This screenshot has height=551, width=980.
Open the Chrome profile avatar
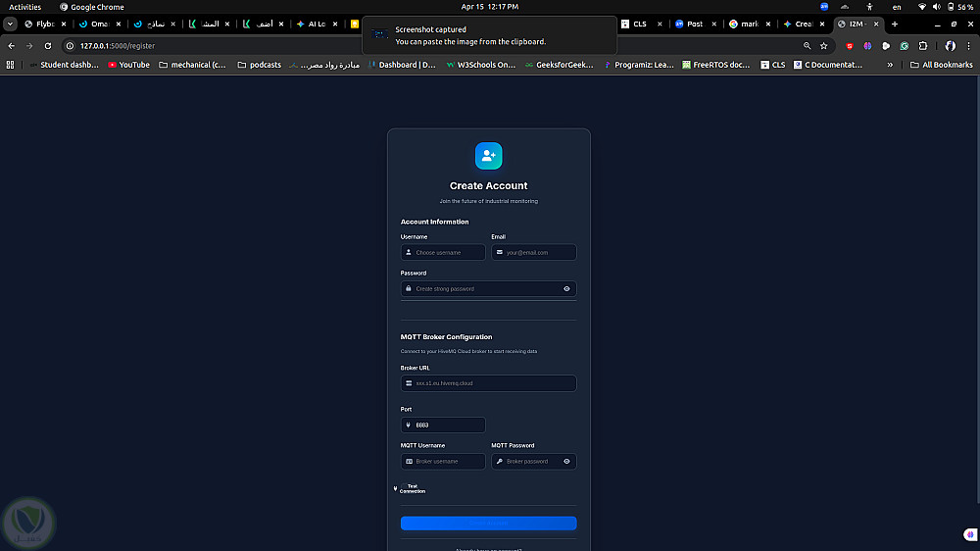(x=950, y=46)
